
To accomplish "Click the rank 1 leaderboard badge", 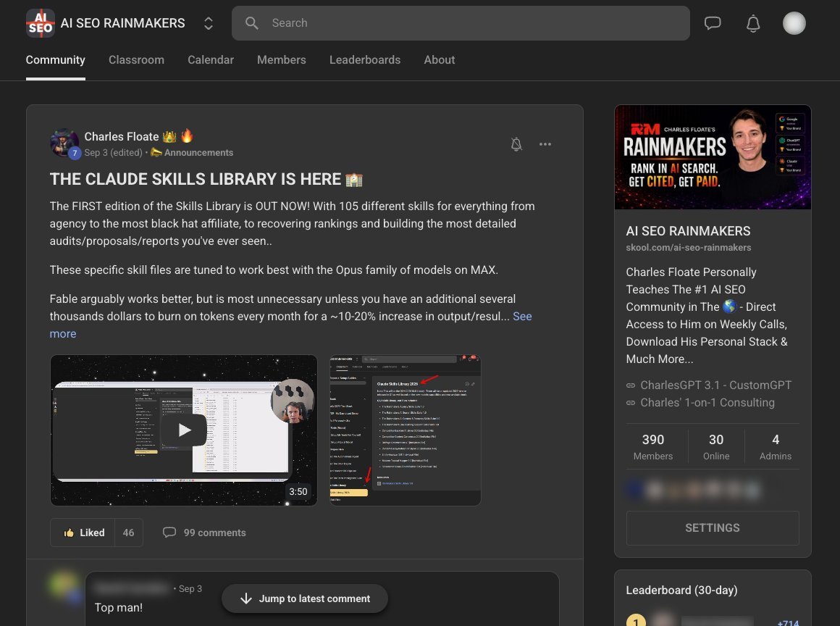I will coord(636,621).
